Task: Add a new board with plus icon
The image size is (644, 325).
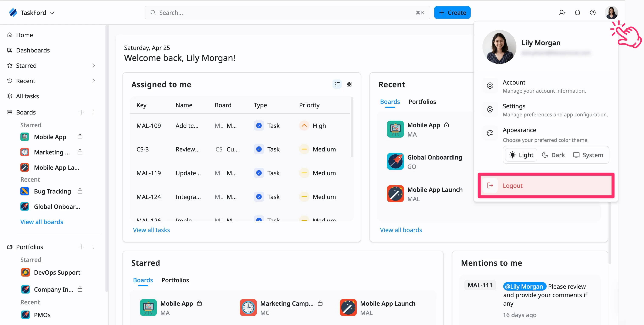Action: point(81,112)
